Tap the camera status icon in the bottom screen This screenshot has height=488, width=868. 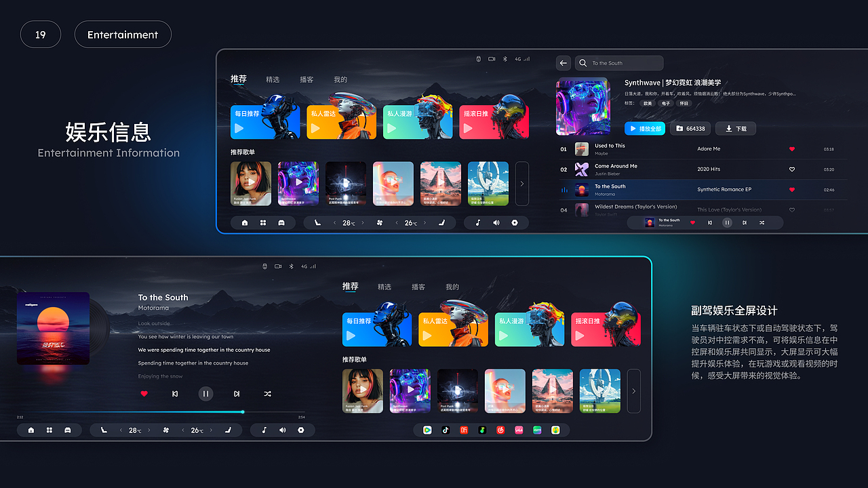tap(278, 266)
